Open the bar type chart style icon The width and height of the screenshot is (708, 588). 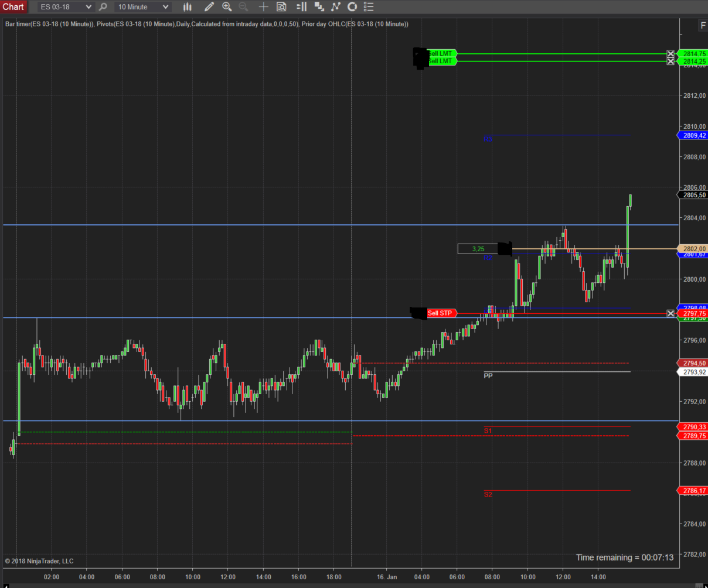click(188, 7)
